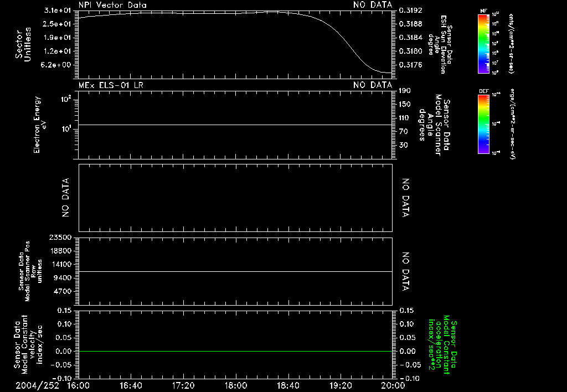Screen dimensions: 567x392
Task: Click the '3.1e+01' Sector axis value
Action: pyautogui.click(x=57, y=11)
